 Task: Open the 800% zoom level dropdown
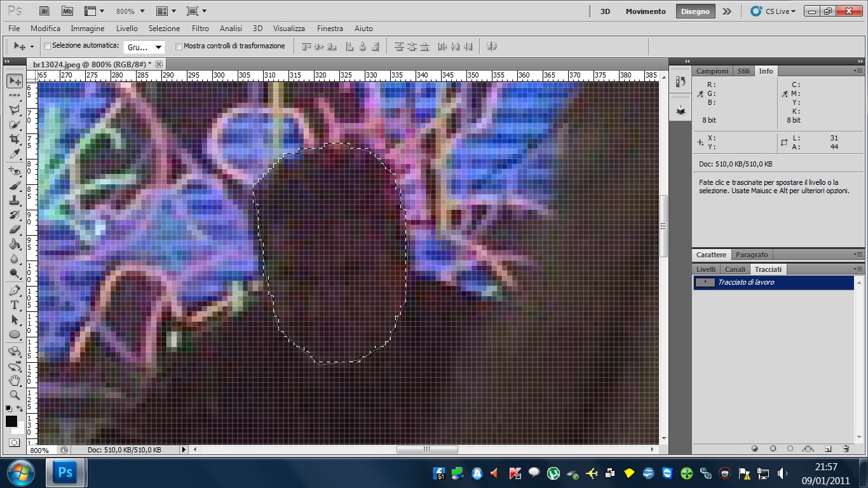130,11
